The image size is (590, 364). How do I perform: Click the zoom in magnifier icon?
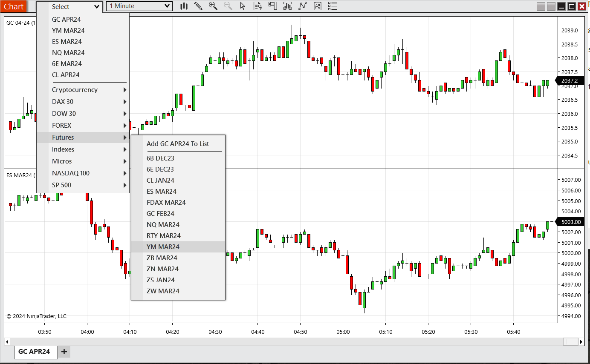pos(213,6)
